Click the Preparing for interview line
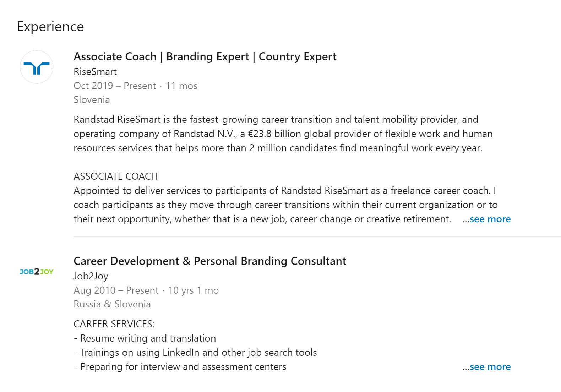 (180, 367)
